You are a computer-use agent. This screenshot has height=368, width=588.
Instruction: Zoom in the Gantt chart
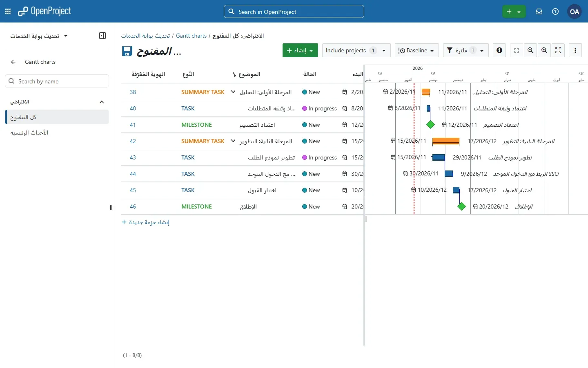545,50
